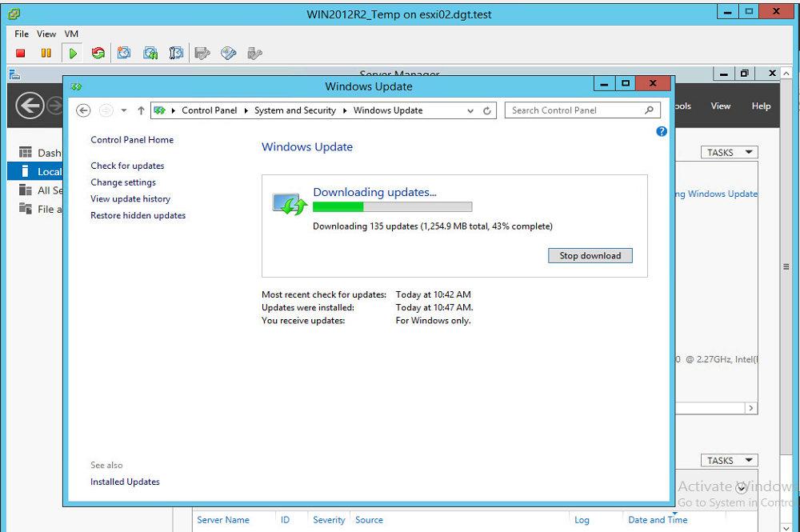Open Snapshot Manager icon

[176, 53]
